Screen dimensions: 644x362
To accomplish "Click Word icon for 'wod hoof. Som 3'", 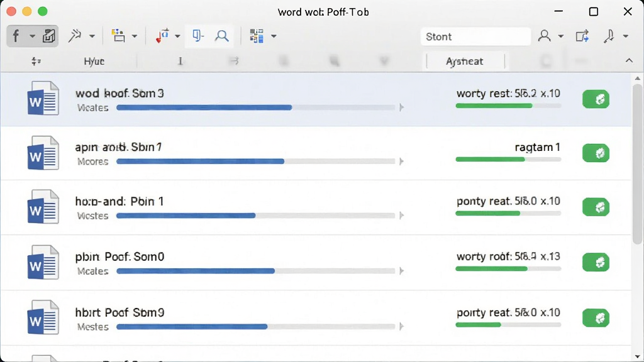I will tap(43, 99).
